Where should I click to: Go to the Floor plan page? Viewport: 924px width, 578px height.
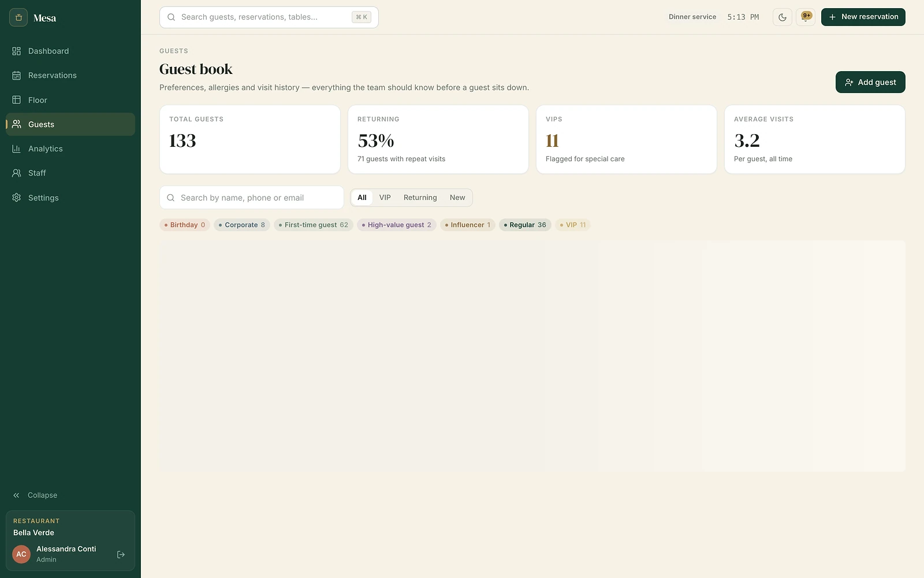pos(70,100)
